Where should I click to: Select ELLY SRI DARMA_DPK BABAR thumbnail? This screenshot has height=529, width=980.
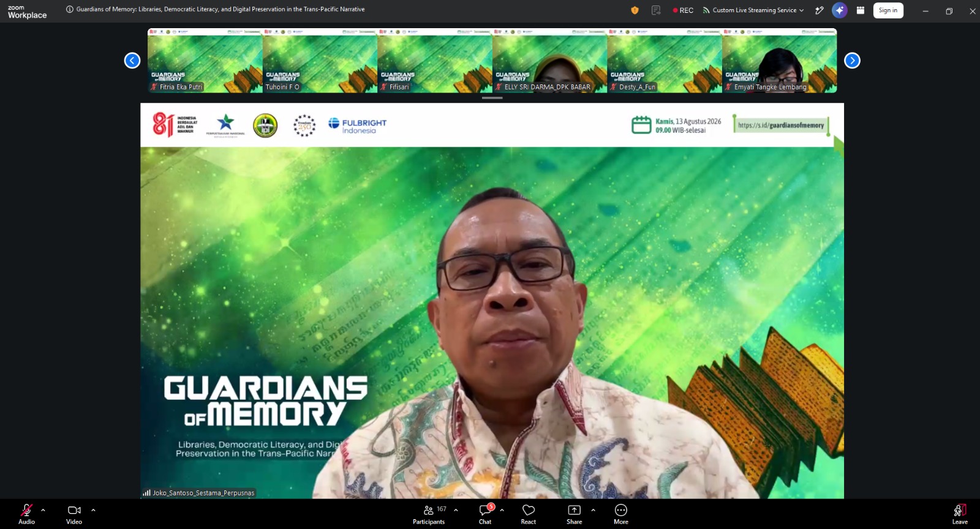tap(549, 61)
